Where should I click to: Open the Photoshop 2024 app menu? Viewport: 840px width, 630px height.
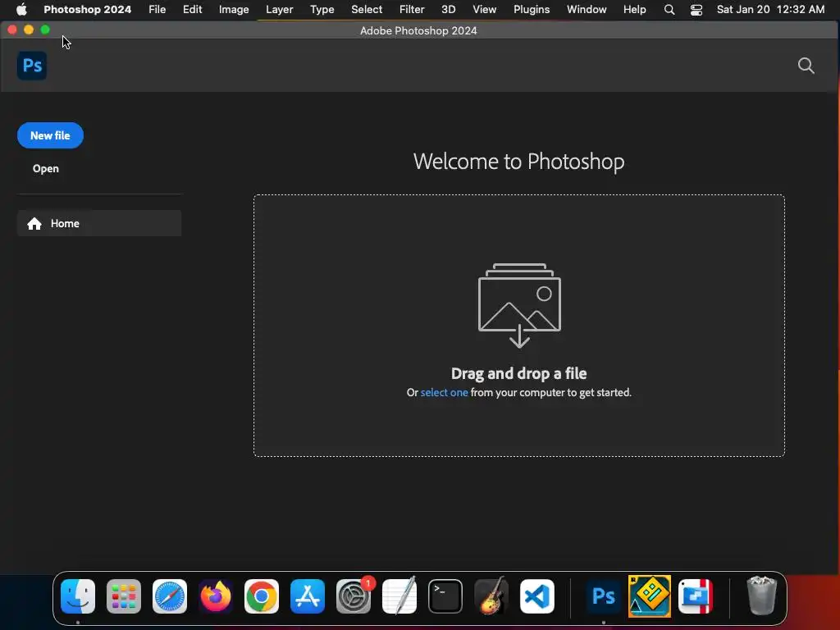pyautogui.click(x=87, y=9)
